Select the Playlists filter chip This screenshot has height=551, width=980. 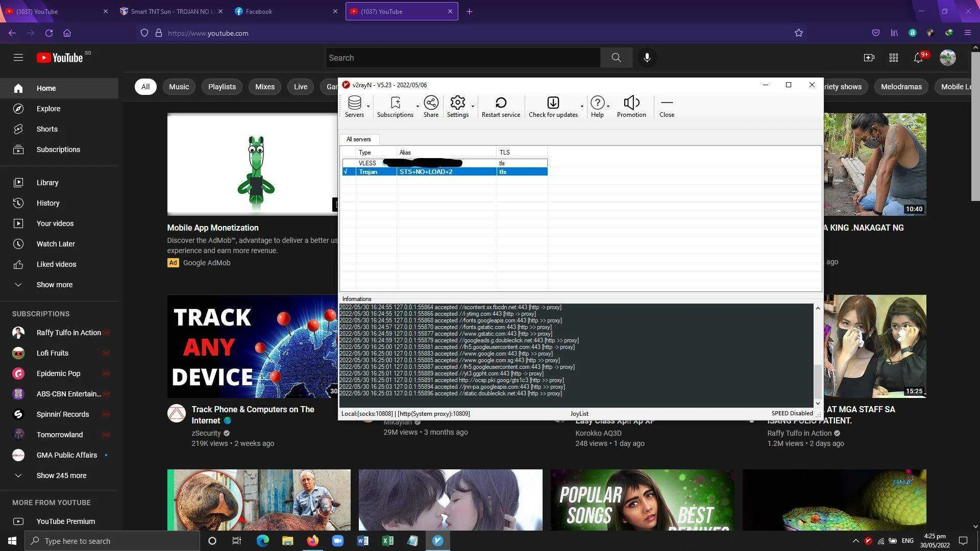point(222,87)
